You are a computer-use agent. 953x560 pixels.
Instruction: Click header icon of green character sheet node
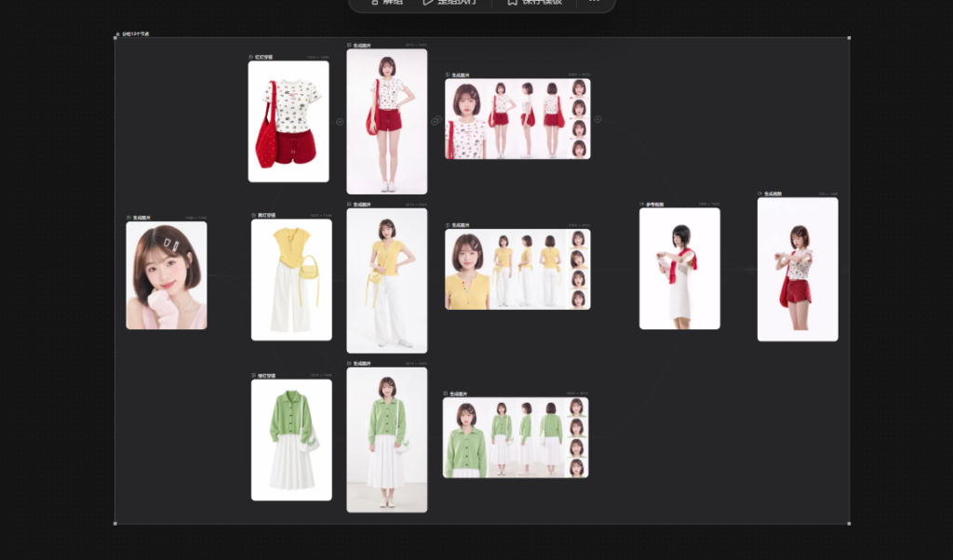click(446, 393)
